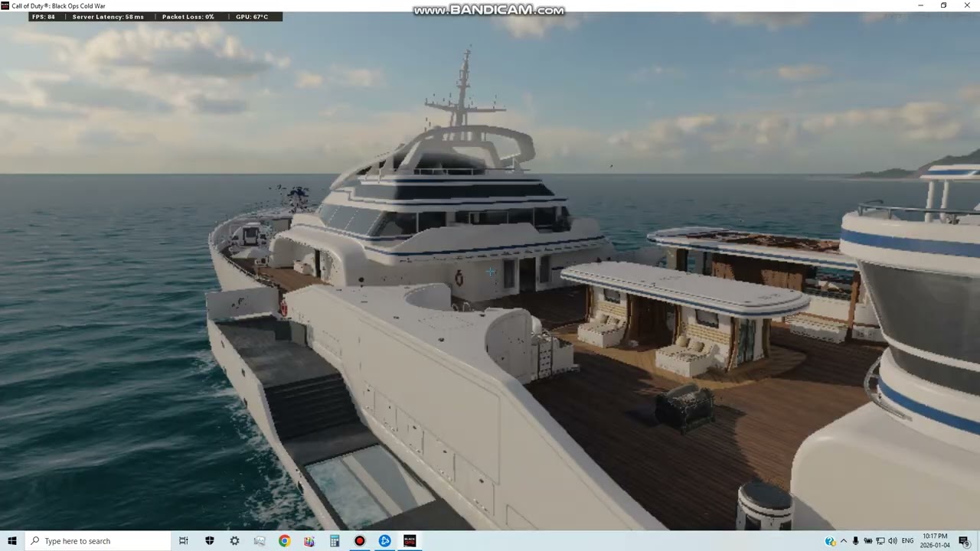This screenshot has height=551, width=980.
Task: Open Windows Security shield icon
Action: [x=210, y=541]
